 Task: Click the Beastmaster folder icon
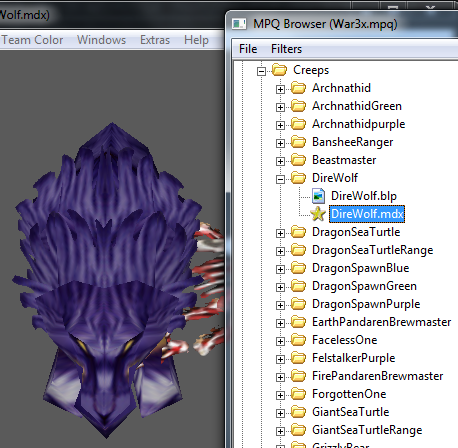pyautogui.click(x=298, y=160)
